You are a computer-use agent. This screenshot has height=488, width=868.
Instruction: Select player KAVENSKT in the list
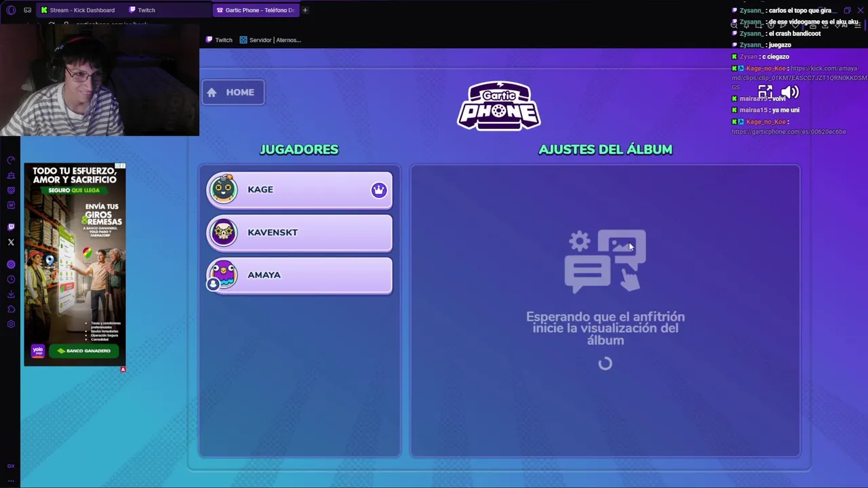tap(299, 232)
